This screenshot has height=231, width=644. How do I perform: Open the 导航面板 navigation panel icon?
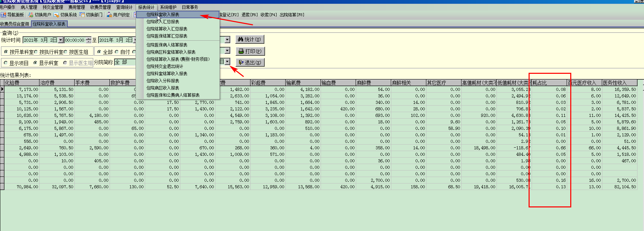[3, 15]
